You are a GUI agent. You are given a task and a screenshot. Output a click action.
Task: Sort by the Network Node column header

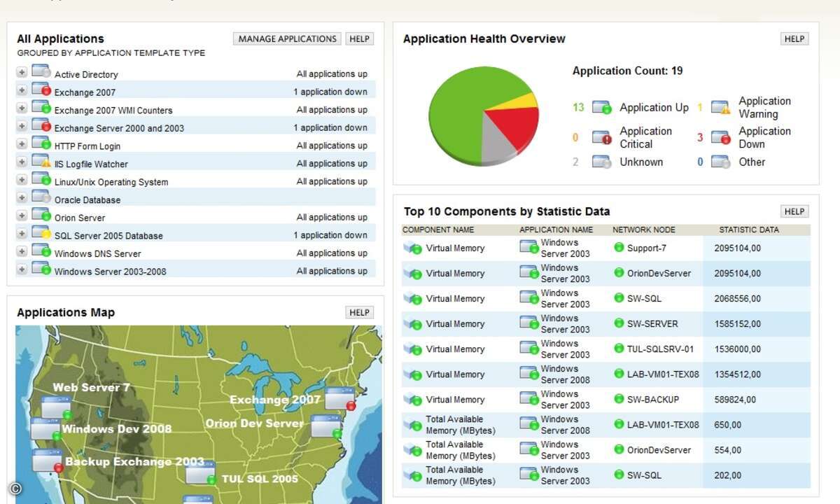(x=643, y=230)
